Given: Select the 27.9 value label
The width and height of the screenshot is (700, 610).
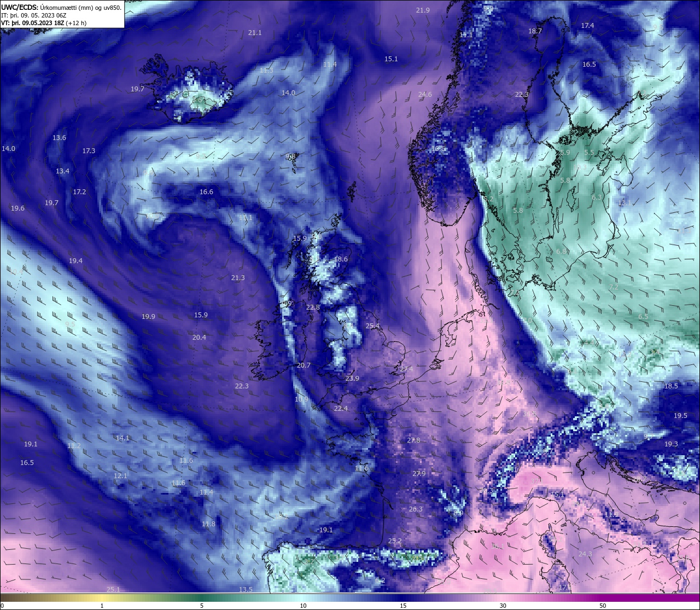Looking at the screenshot, I should coord(419,474).
